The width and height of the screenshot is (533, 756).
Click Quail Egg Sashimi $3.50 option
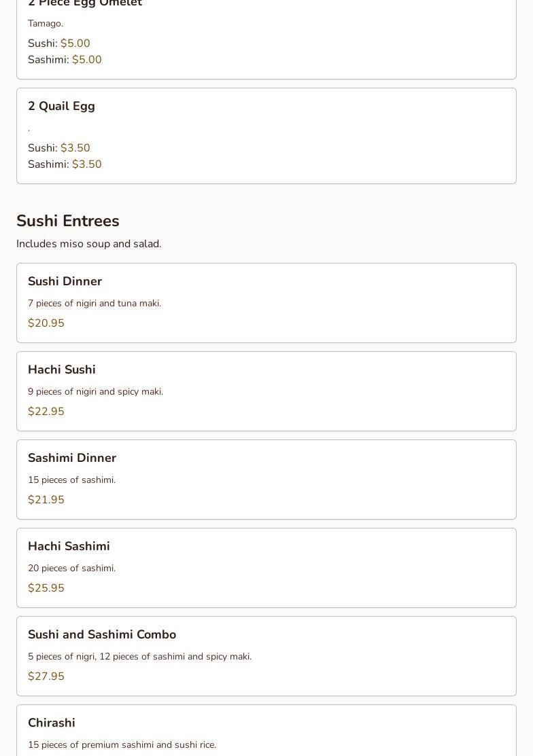(65, 164)
